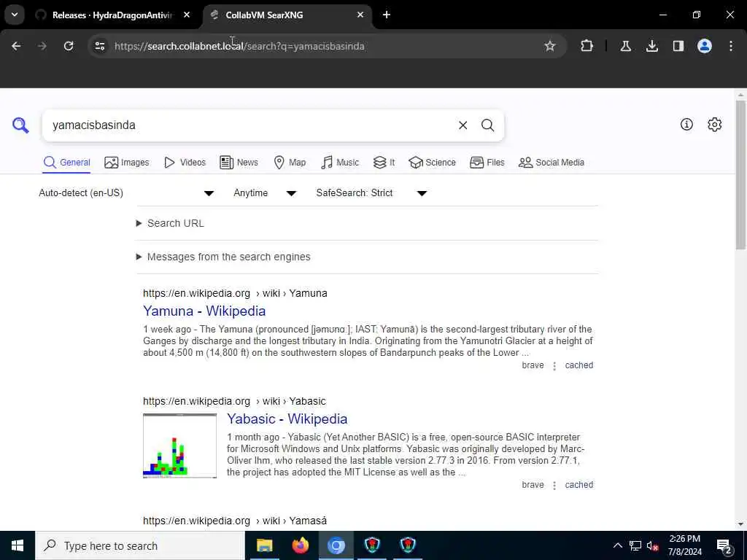Open Chrome Labs flask icon
This screenshot has height=560, width=747.
pos(625,46)
